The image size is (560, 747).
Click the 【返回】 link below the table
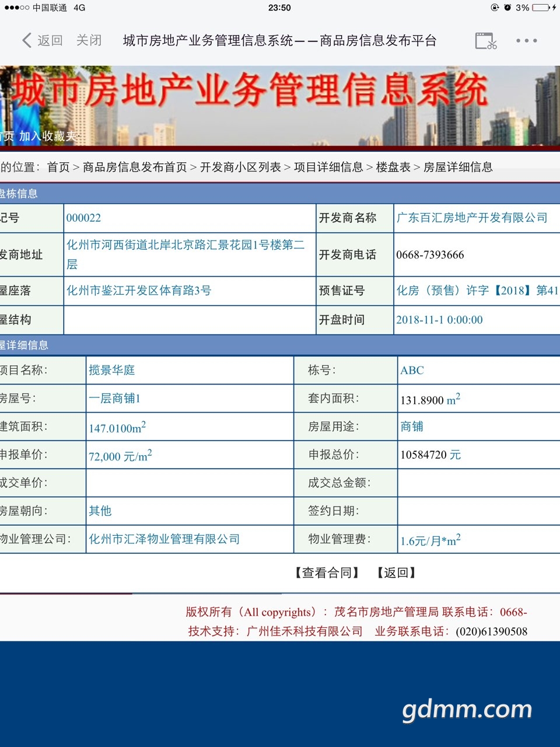point(396,573)
